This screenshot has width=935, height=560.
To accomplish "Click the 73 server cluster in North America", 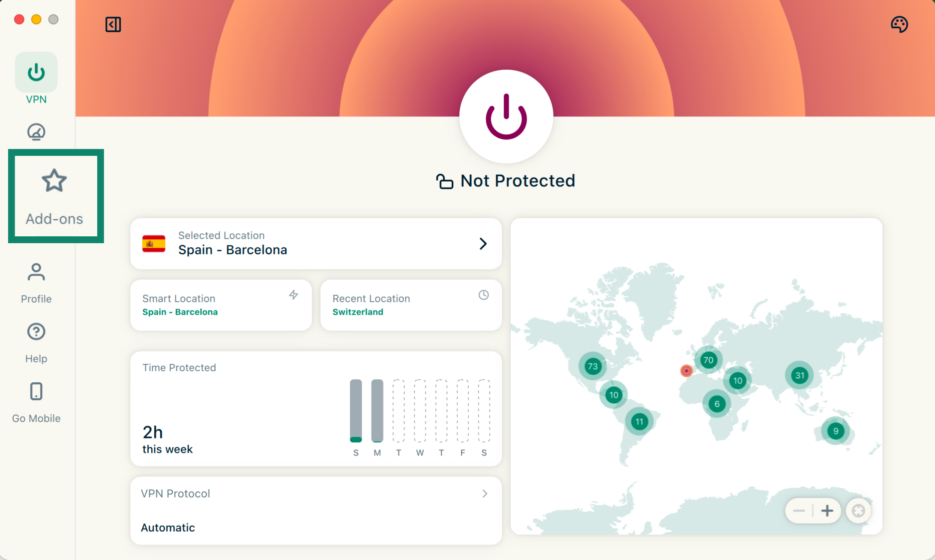I will coord(593,366).
